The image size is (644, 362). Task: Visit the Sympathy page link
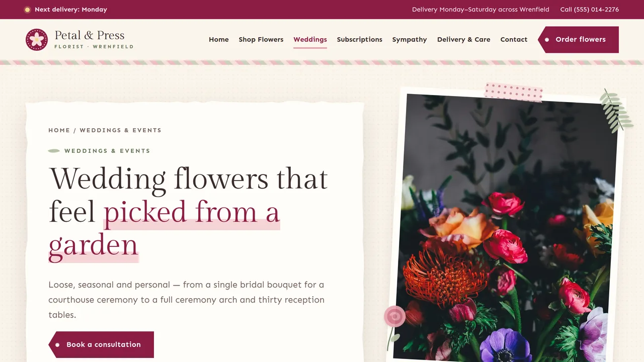coord(410,40)
